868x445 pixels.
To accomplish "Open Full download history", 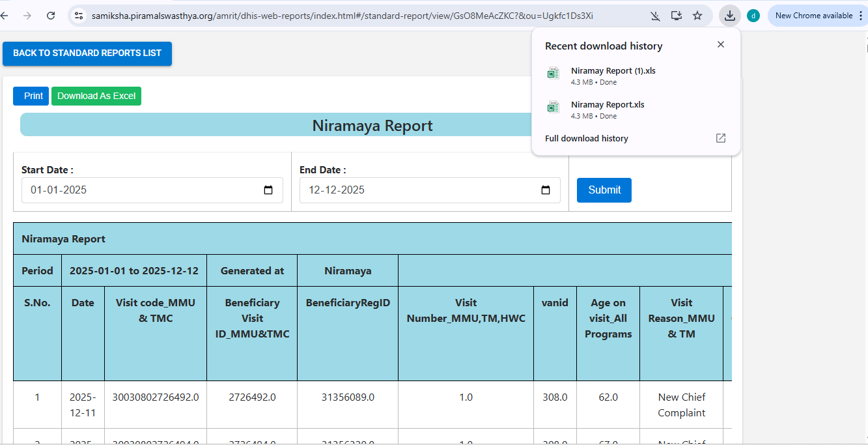I will [x=587, y=138].
